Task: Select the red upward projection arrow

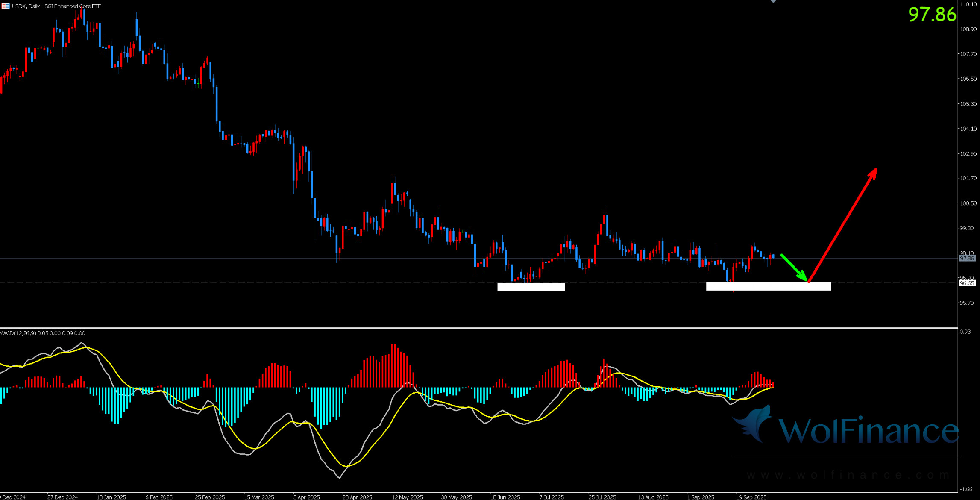Action: (842, 225)
